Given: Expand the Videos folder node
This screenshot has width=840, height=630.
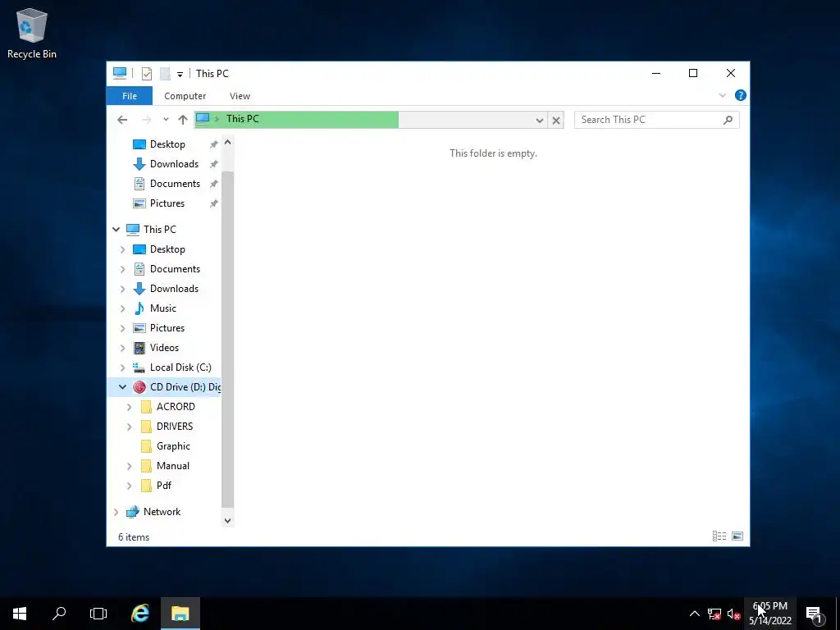Looking at the screenshot, I should pos(123,348).
